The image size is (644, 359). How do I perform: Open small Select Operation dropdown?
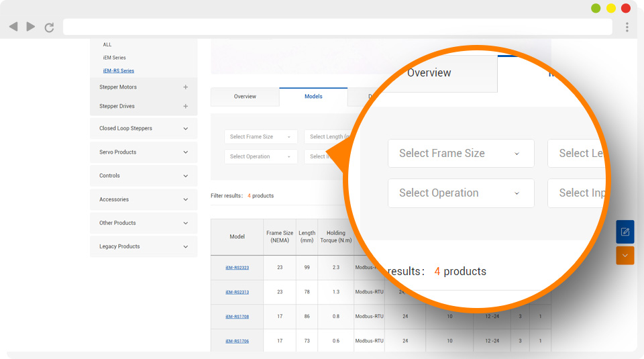(x=261, y=156)
